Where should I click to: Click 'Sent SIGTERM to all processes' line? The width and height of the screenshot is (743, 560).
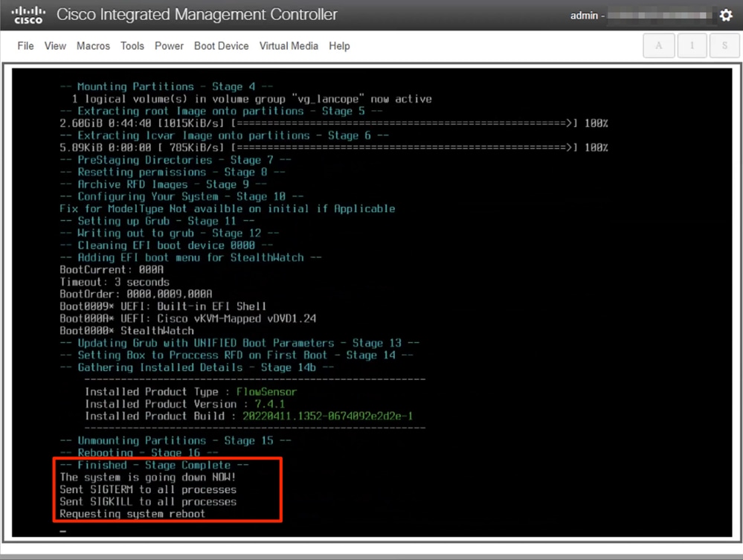tap(148, 490)
